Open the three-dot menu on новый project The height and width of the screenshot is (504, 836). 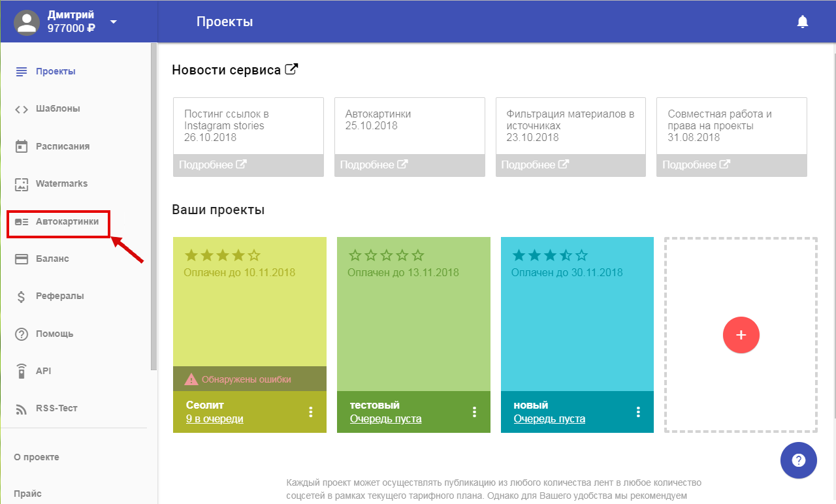point(639,411)
